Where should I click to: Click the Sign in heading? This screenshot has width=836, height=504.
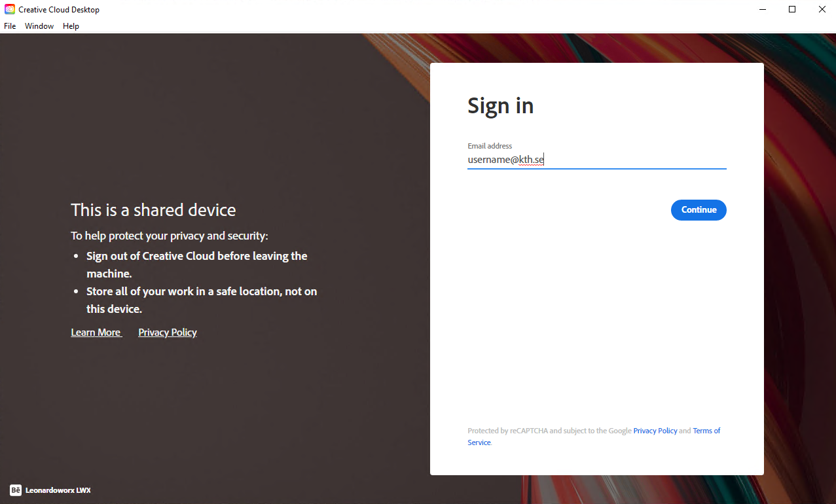coord(500,105)
